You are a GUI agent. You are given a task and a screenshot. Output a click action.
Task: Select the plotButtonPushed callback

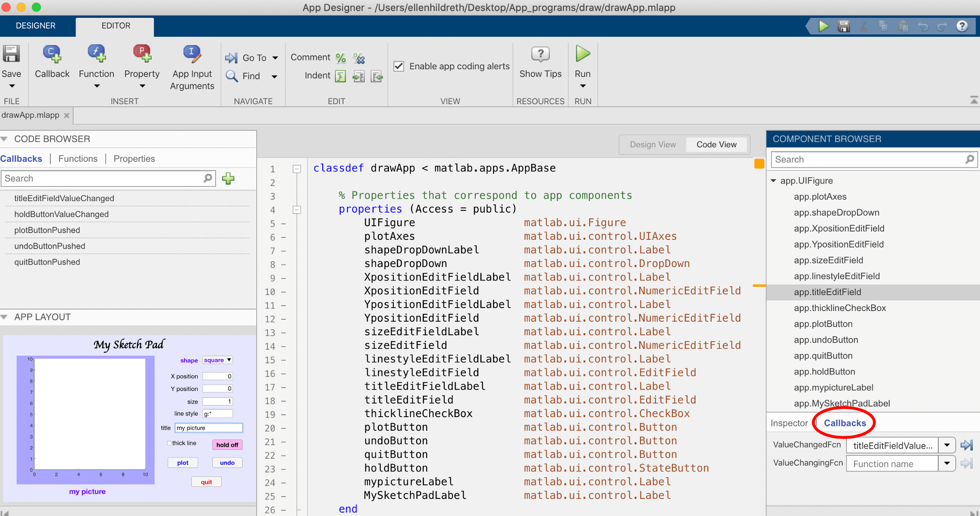click(47, 230)
